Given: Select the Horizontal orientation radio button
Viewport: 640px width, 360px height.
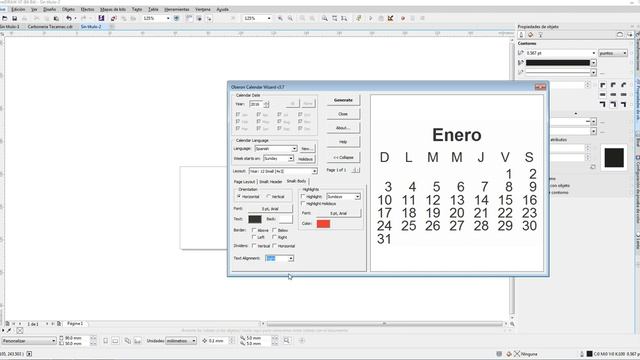Looking at the screenshot, I should tap(239, 197).
